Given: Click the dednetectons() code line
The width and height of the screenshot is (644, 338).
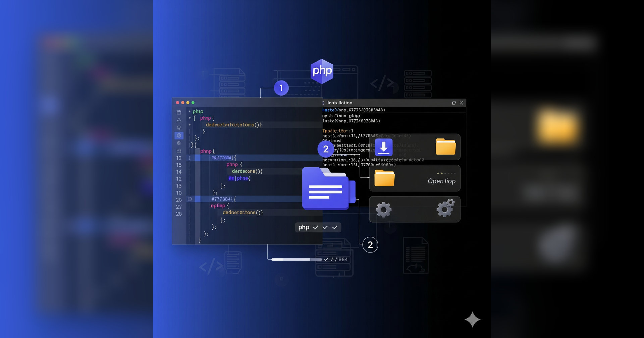Looking at the screenshot, I should [243, 213].
